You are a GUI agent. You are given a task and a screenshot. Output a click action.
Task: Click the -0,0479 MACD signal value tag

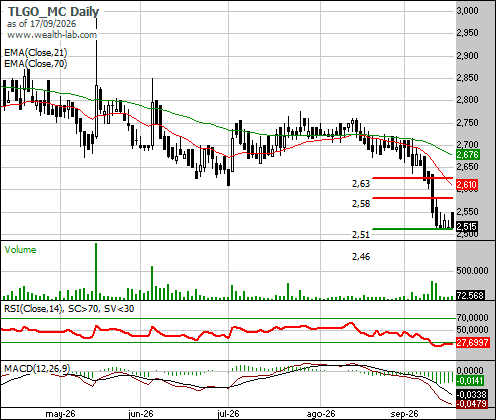click(471, 404)
